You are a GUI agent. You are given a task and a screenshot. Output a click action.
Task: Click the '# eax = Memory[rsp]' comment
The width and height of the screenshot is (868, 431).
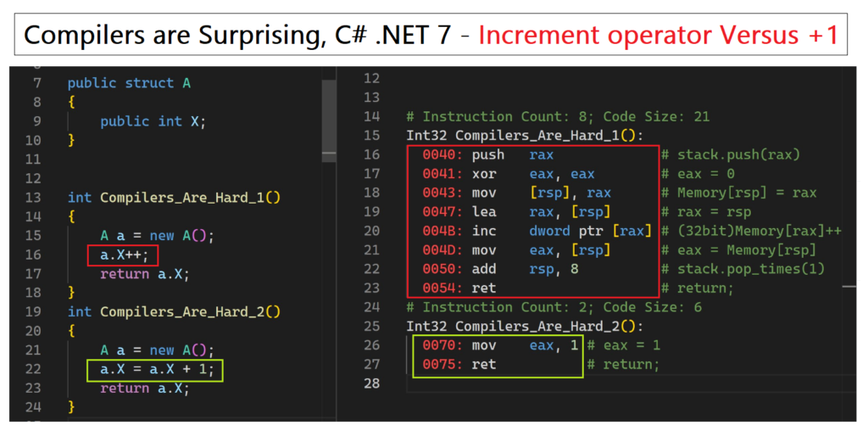(738, 250)
